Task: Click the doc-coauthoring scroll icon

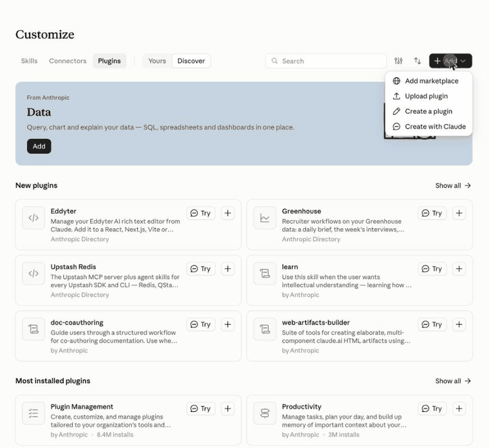Action: (x=33, y=329)
